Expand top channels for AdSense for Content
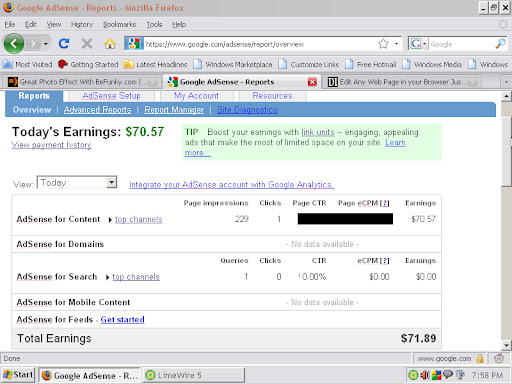The image size is (512, 384). (x=138, y=219)
